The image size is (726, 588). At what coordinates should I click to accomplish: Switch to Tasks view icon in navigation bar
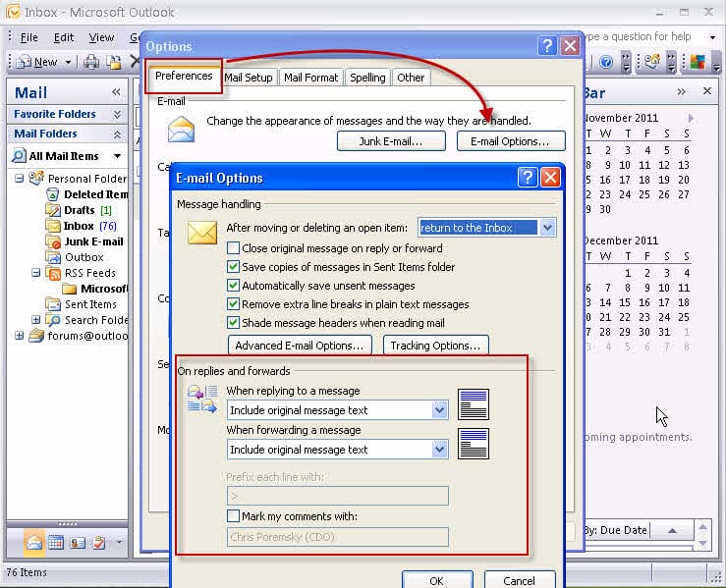pyautogui.click(x=98, y=542)
